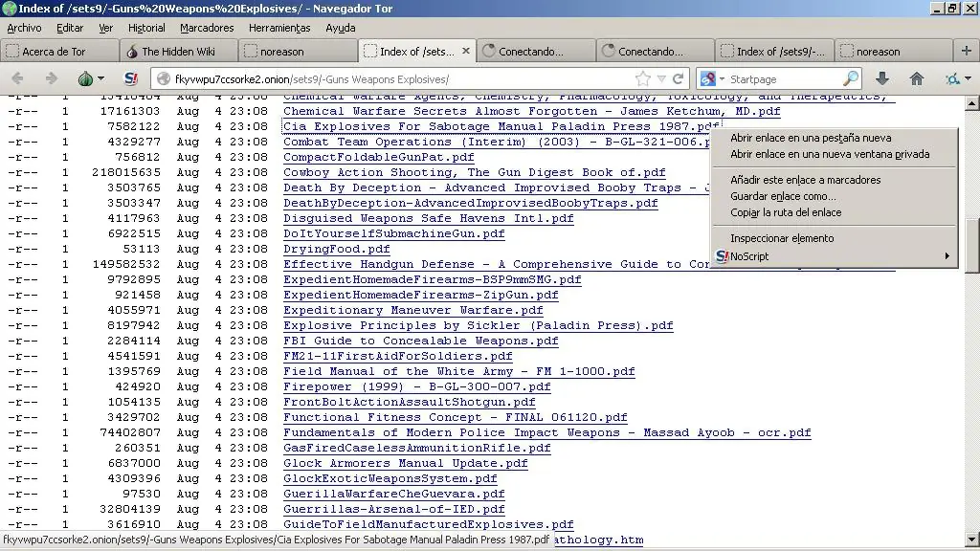Switch to The Hidden Wiki tab

pos(178,52)
